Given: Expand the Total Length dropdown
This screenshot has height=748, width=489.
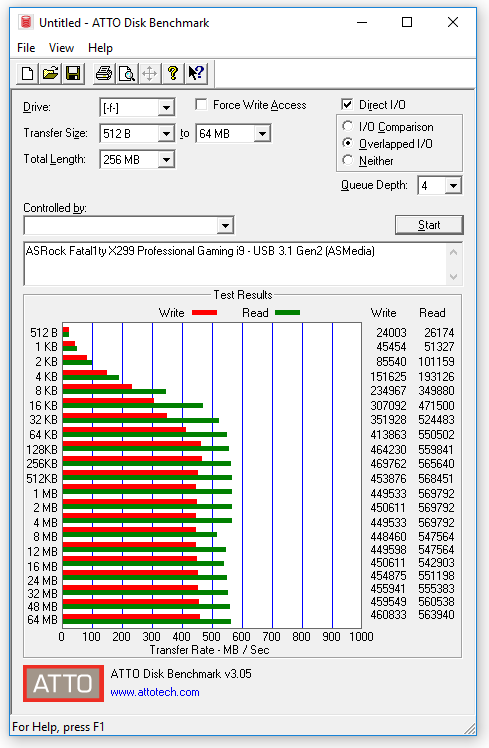Looking at the screenshot, I should click(166, 159).
